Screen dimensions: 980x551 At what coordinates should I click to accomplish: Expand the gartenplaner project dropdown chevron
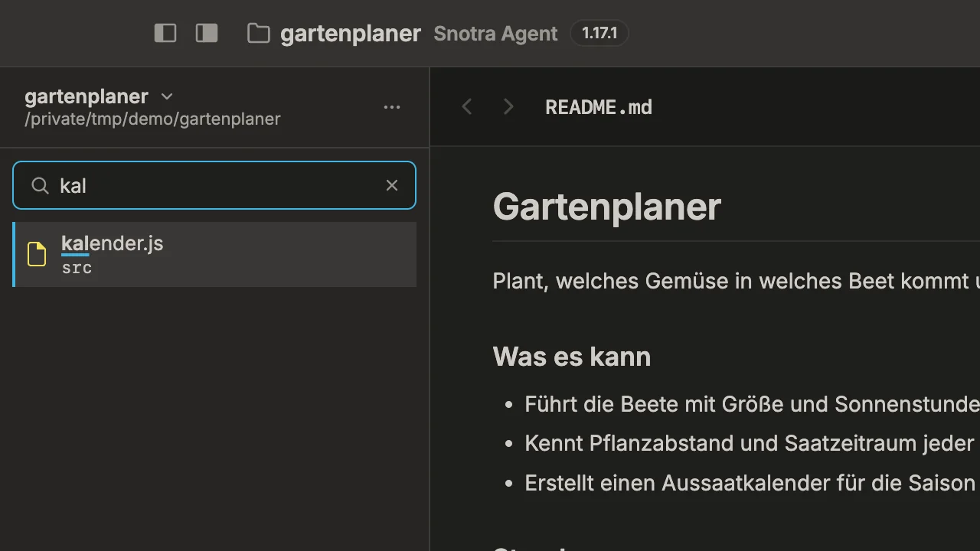[x=167, y=96]
